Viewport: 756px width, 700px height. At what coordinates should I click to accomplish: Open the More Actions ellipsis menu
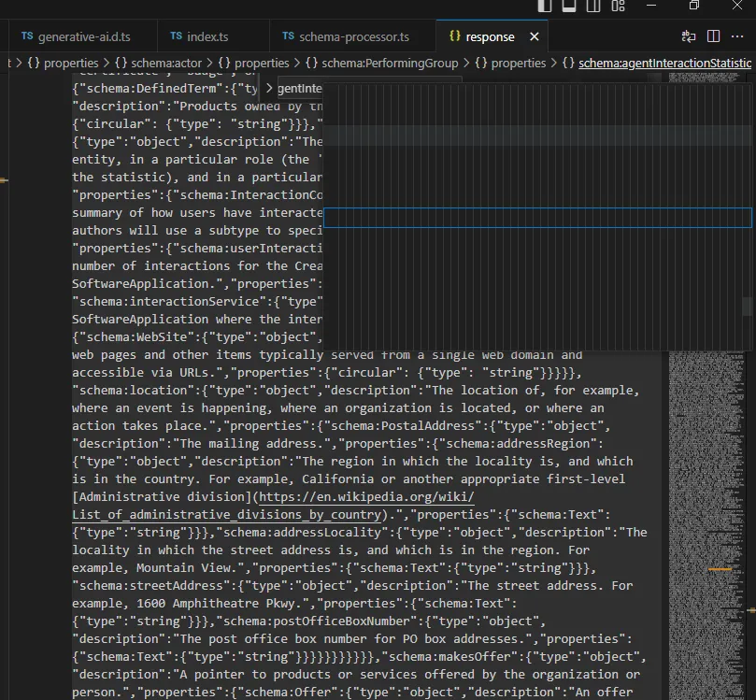(x=738, y=36)
